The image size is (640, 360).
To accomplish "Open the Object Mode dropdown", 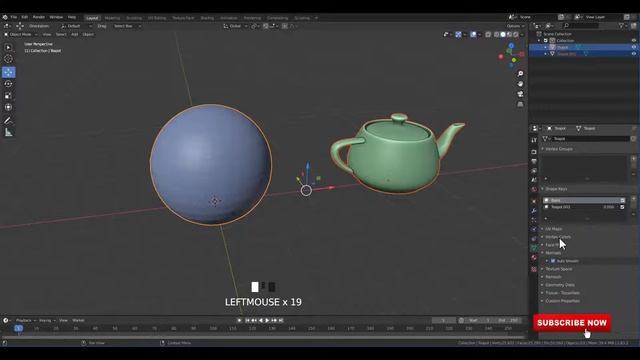I will (20, 35).
